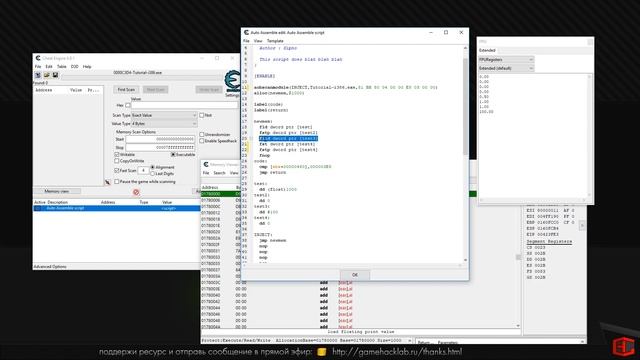Check Enable Speedhack

coord(202,141)
